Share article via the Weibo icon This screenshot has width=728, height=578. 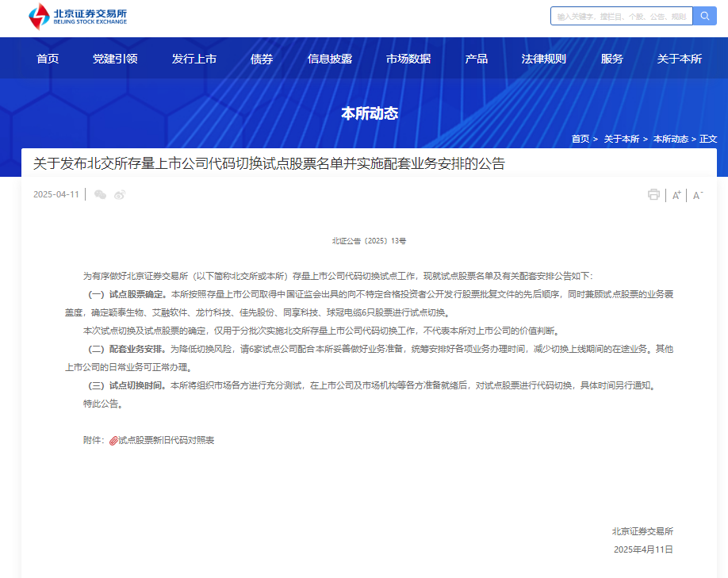pos(120,193)
